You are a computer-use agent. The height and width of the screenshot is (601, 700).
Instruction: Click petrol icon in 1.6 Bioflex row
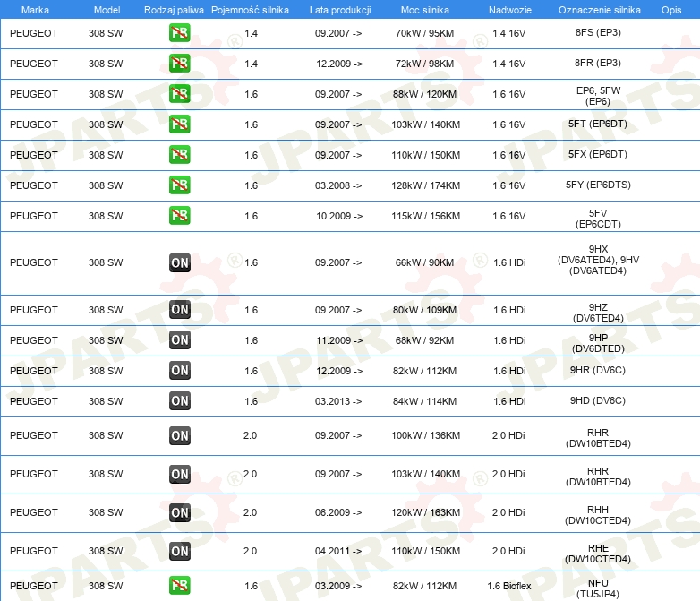179,586
